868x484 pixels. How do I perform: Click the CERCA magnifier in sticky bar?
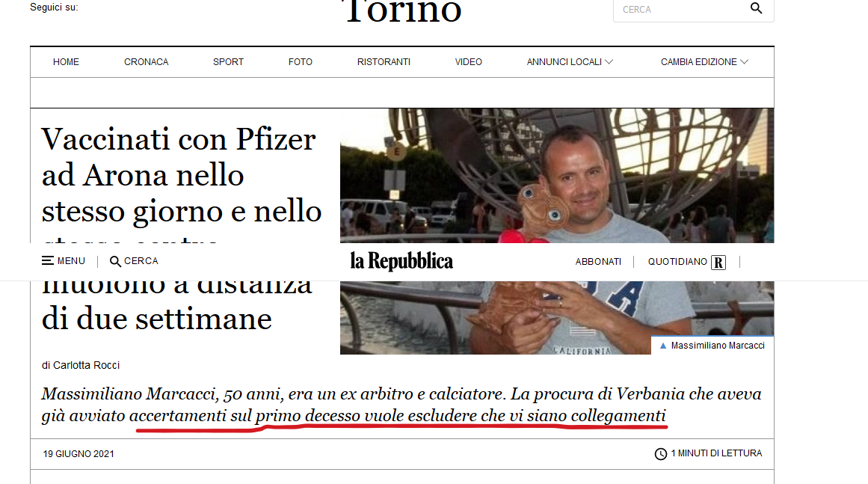tap(115, 261)
